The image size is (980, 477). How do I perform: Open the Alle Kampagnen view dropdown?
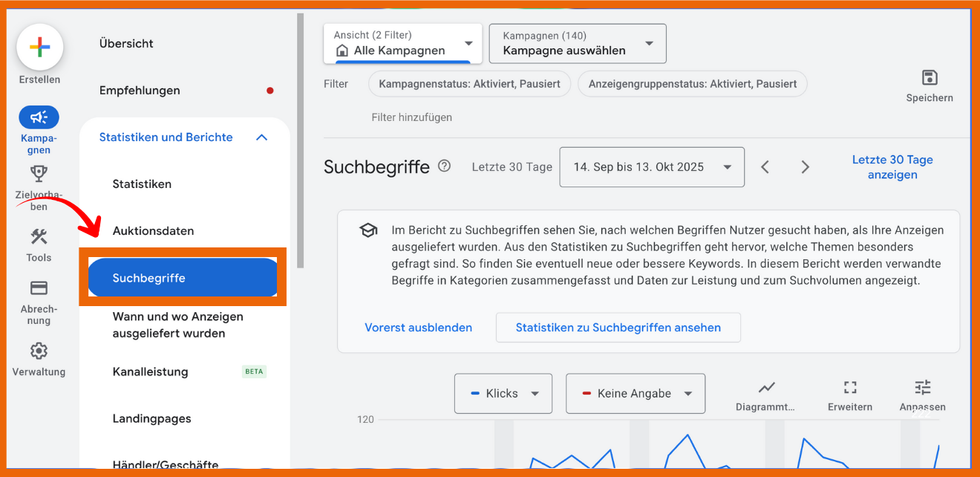pos(403,44)
